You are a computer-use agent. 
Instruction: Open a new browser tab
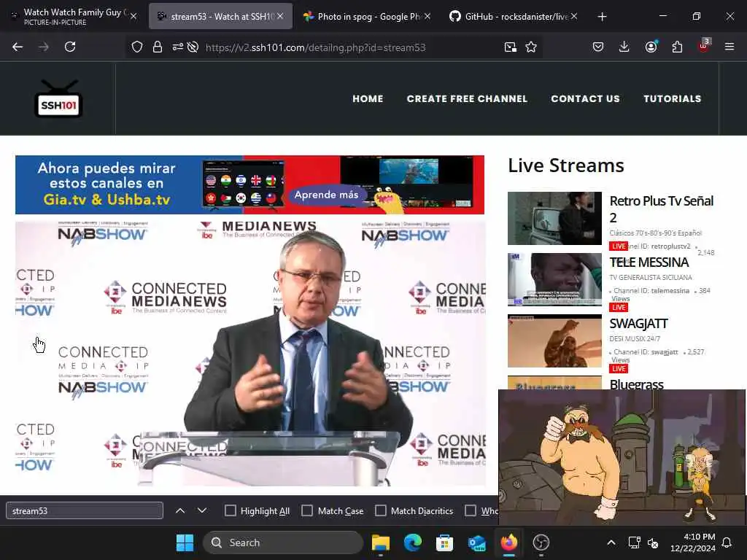coord(602,17)
